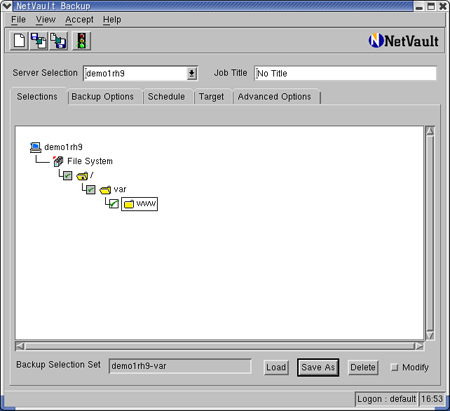Click the var folder icon
Screen dimensions: 450x411
(105, 190)
